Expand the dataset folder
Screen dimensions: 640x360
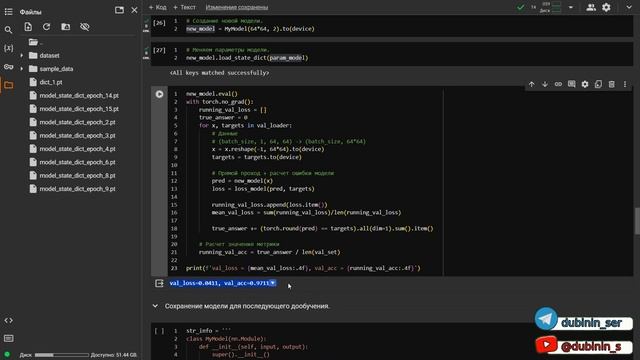22,56
